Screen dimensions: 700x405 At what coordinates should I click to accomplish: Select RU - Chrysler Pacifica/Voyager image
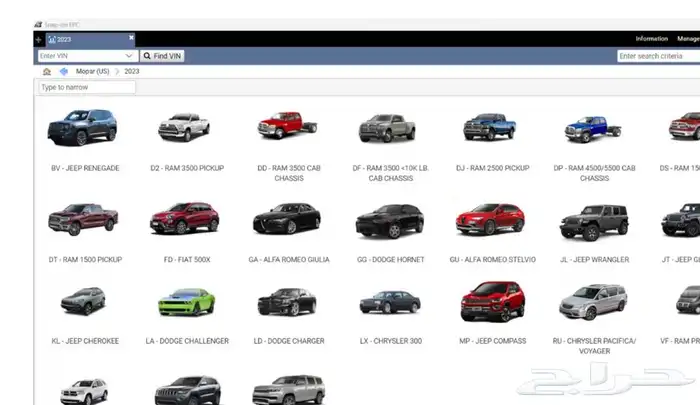point(593,302)
